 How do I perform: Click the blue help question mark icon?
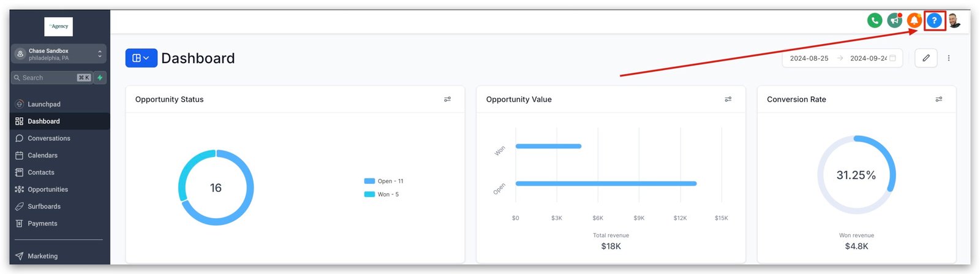pyautogui.click(x=934, y=21)
